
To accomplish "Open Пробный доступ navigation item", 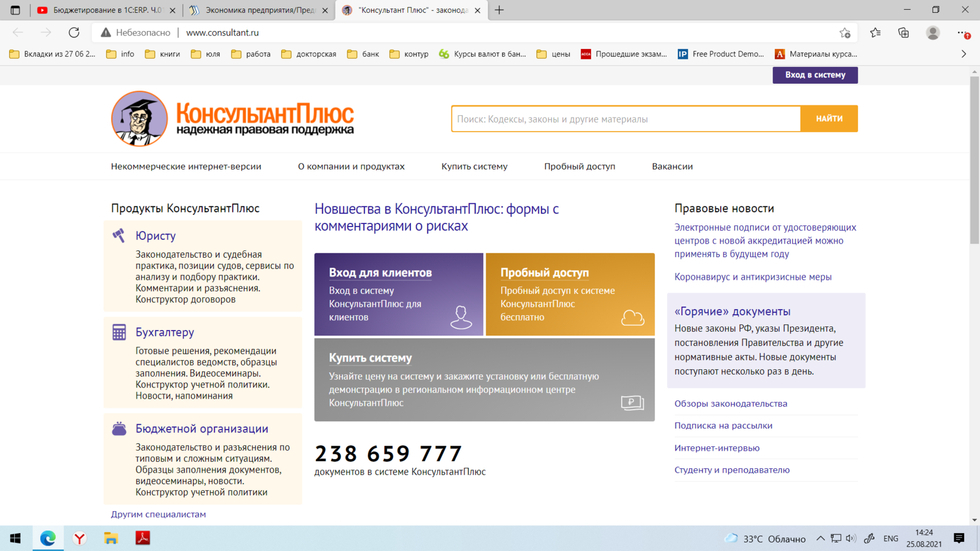I will [x=580, y=167].
